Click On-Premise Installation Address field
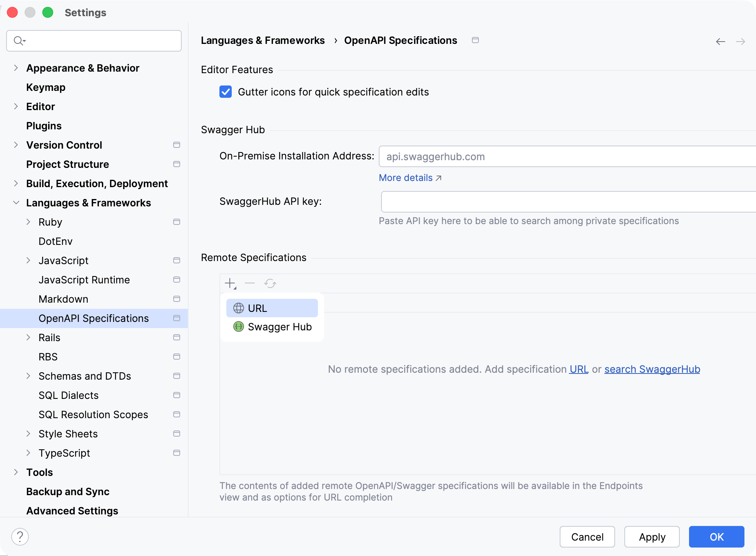Viewport: 756px width, 556px height. click(x=567, y=156)
